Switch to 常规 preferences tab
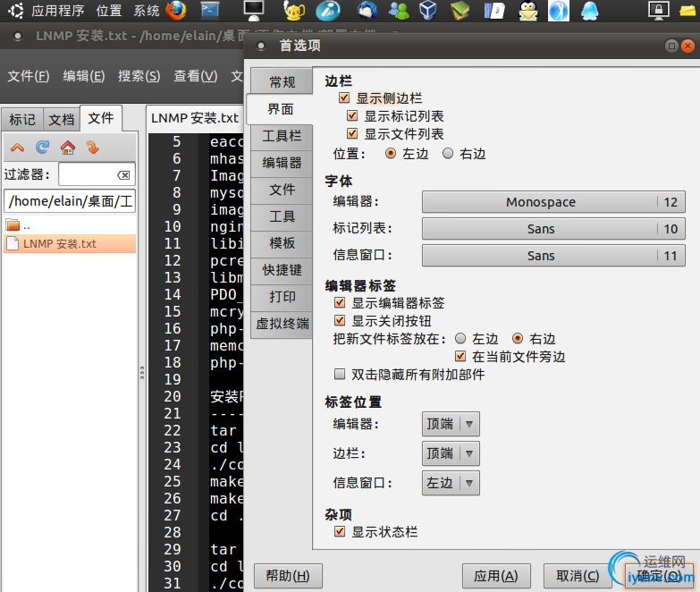 coord(282,81)
